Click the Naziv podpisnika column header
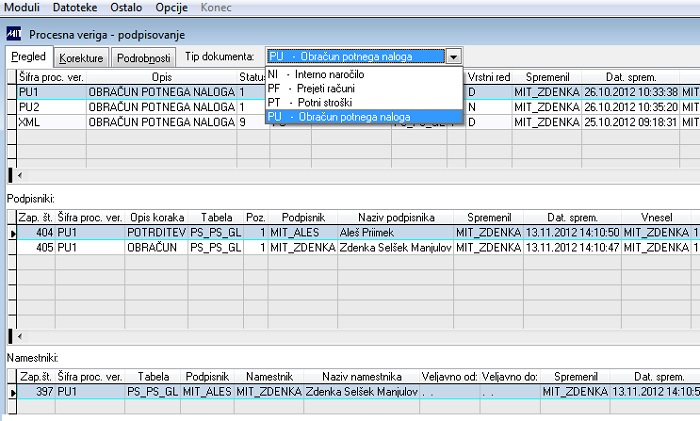 (x=396, y=217)
